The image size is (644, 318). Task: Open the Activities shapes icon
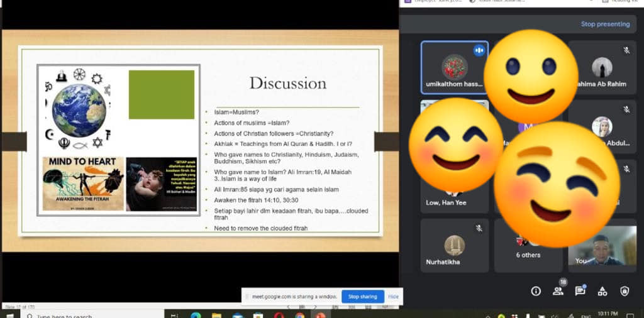(602, 291)
